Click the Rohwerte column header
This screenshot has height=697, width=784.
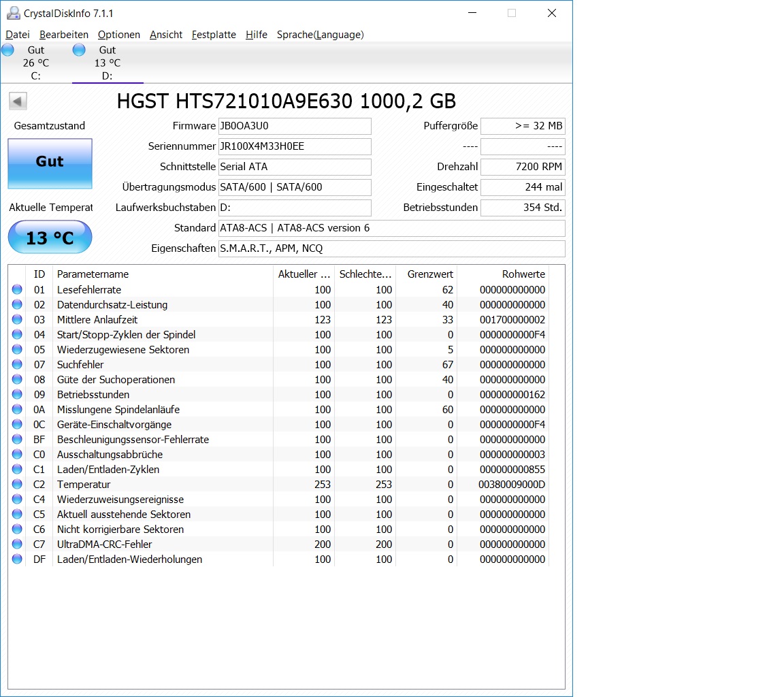pos(503,274)
